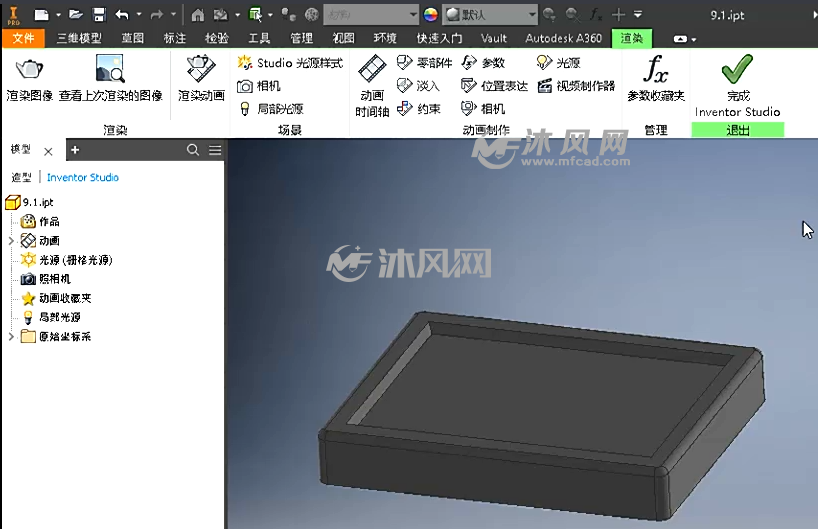
Task: Open the material dropdown field
Action: coord(370,15)
